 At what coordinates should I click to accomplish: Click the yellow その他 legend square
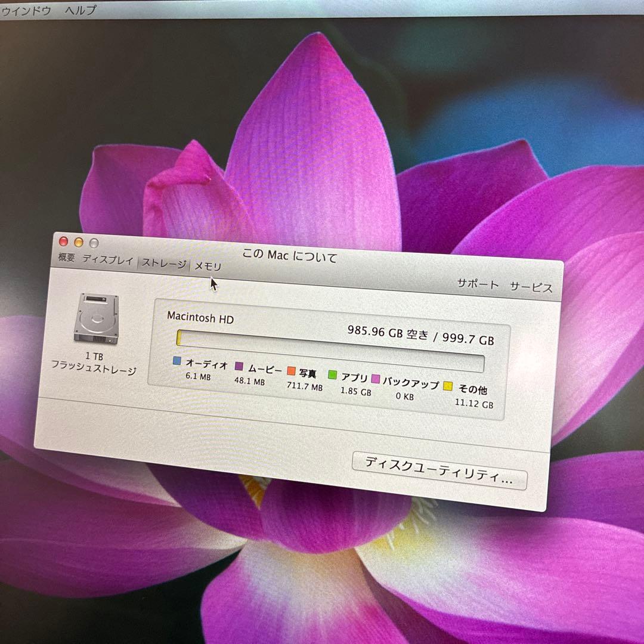tap(447, 386)
